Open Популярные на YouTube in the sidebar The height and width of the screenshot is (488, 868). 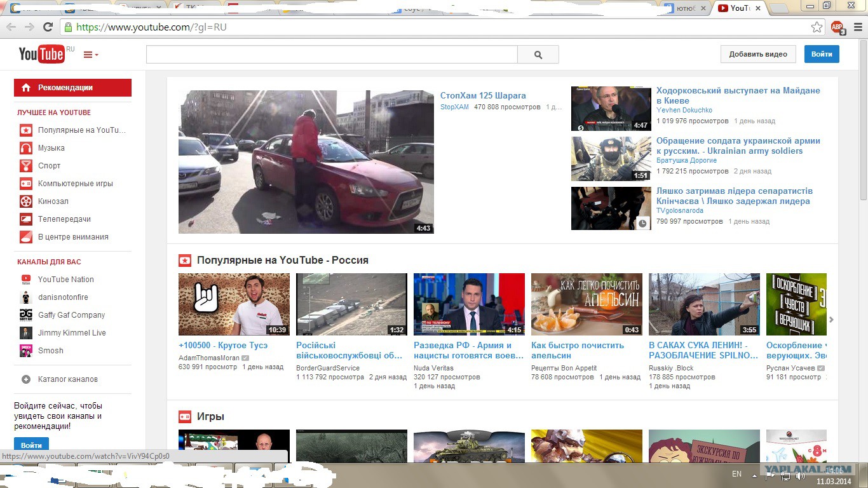72,130
